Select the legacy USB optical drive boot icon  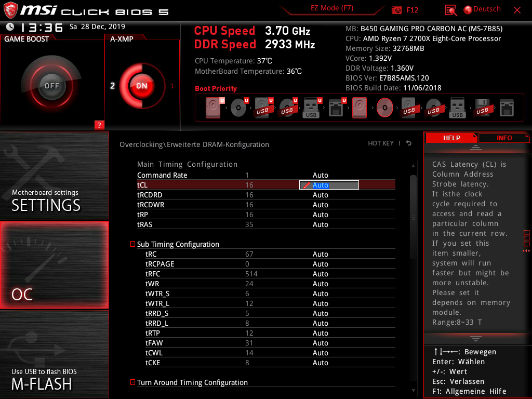pyautogui.click(x=434, y=108)
